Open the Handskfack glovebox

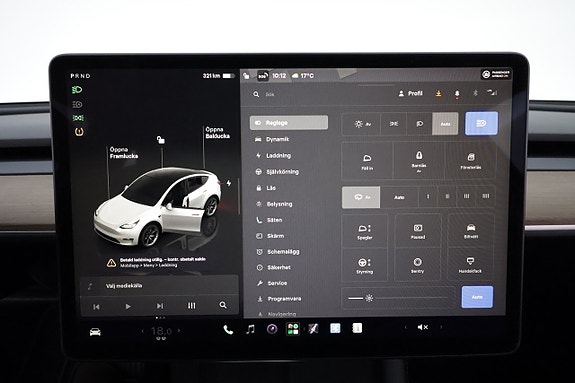coord(470,265)
